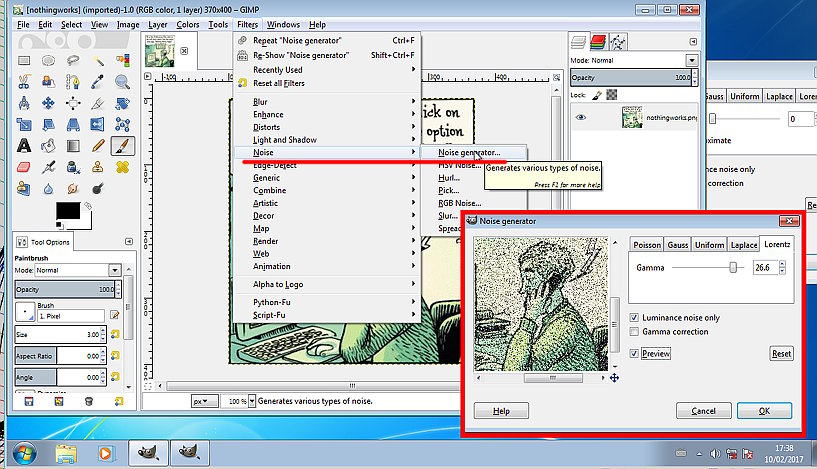Image resolution: width=817 pixels, height=469 pixels.
Task: Click the Gamma value field showing 26.6
Action: click(x=766, y=267)
